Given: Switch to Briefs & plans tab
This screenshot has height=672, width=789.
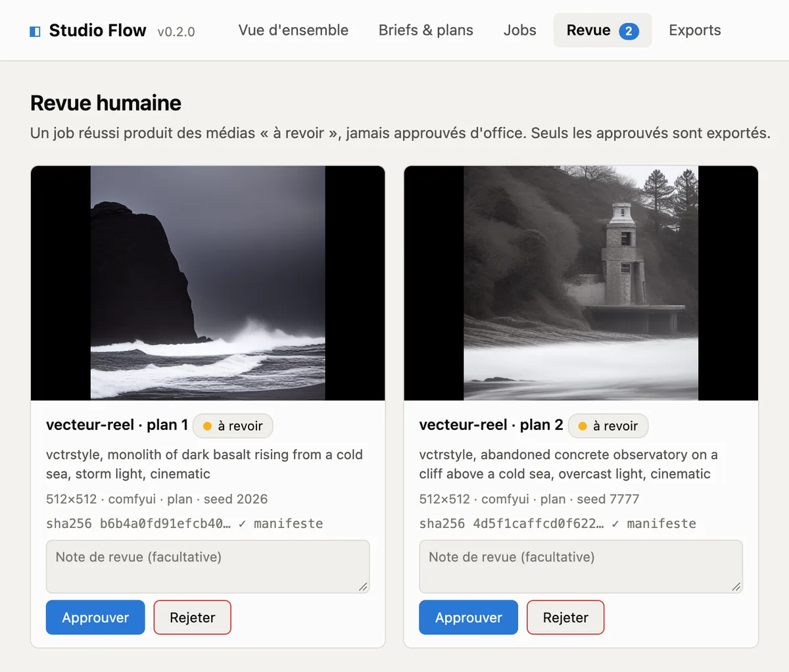Looking at the screenshot, I should click(x=426, y=30).
